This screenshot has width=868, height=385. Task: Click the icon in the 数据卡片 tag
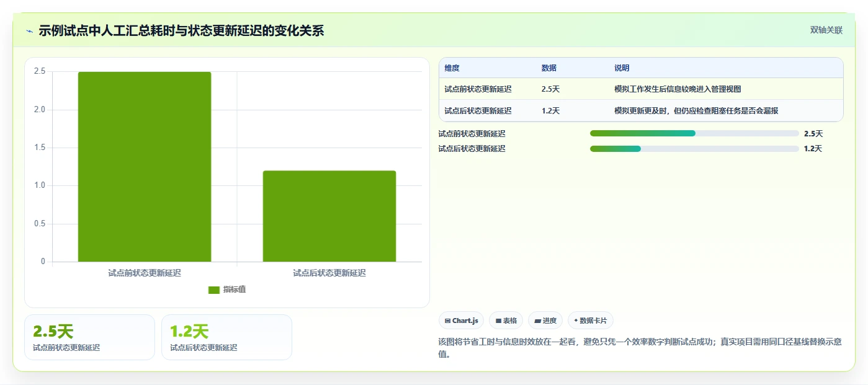(576, 321)
